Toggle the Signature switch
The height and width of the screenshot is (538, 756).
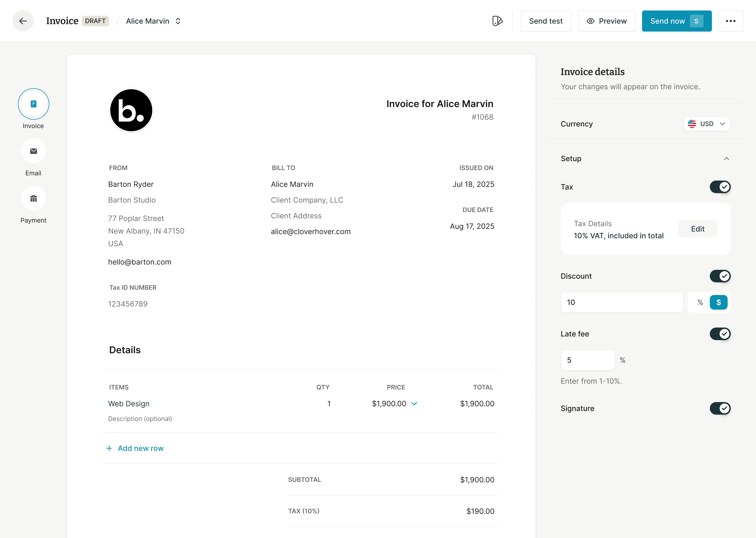[x=720, y=408]
